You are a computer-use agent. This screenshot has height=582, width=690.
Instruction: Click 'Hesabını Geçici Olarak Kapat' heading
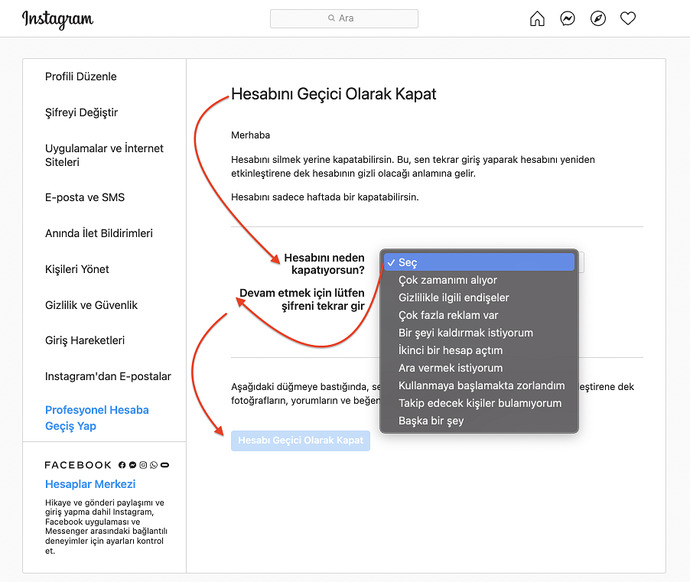tap(334, 94)
